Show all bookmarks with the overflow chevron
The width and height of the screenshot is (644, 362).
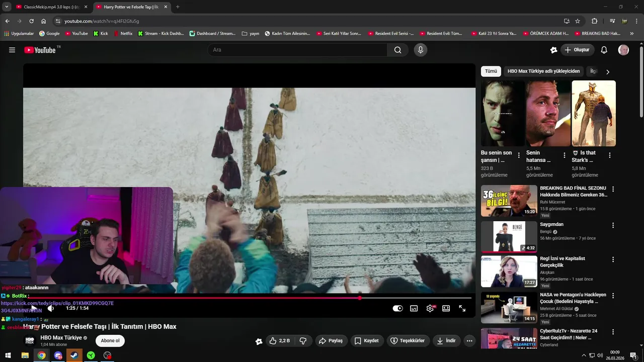(x=632, y=34)
